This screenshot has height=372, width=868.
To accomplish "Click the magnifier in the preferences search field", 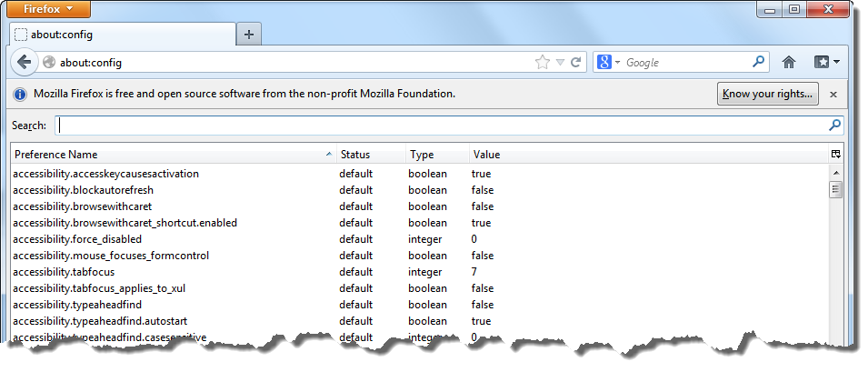I will pos(834,126).
